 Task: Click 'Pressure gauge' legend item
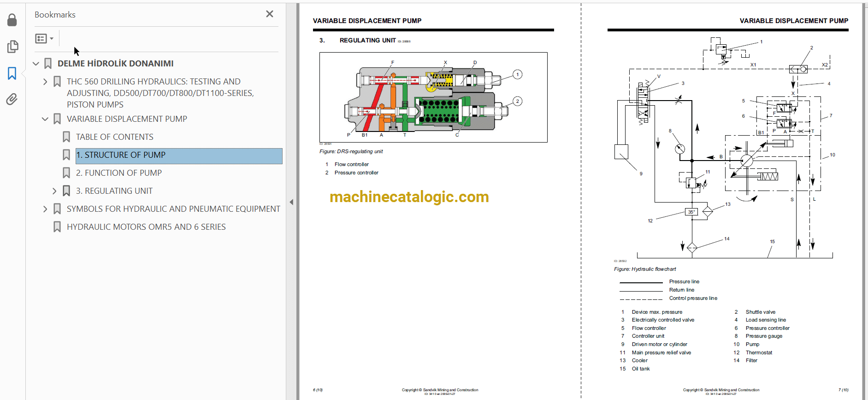tap(764, 336)
